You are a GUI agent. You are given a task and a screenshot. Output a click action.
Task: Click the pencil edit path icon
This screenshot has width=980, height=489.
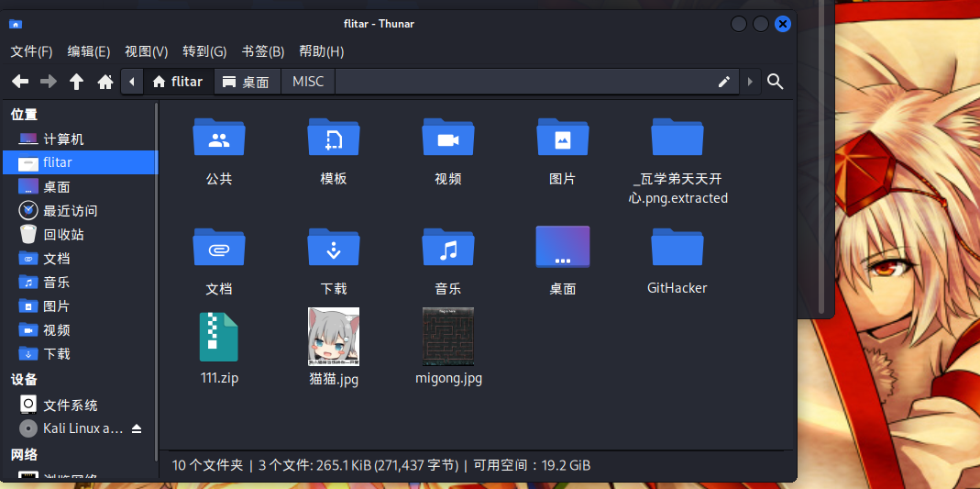(x=724, y=82)
